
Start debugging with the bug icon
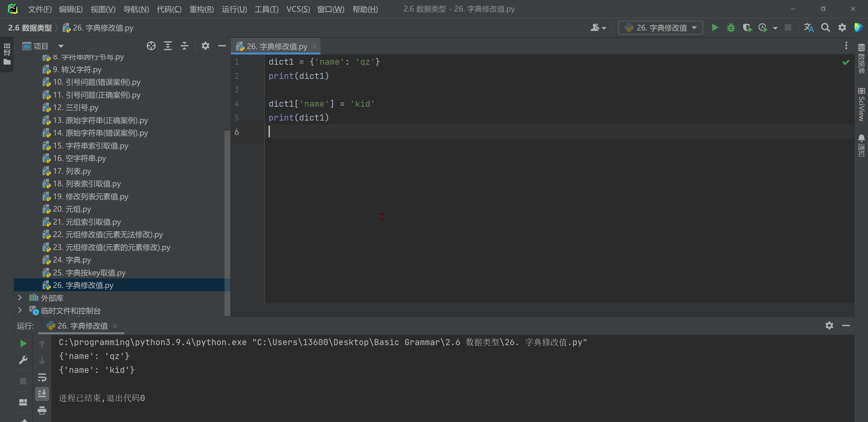(x=731, y=27)
